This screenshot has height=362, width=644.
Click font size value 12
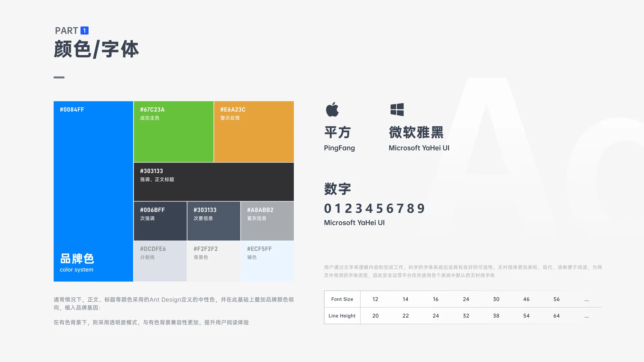point(375,299)
